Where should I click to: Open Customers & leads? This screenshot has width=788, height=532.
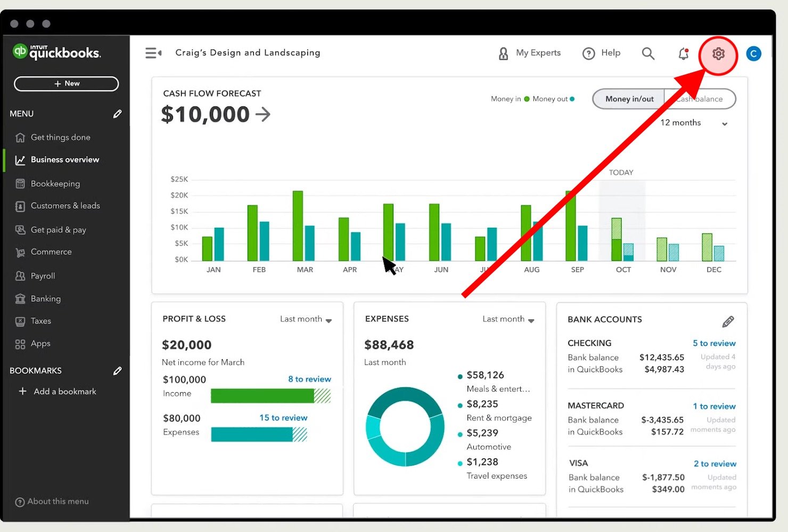click(x=65, y=206)
